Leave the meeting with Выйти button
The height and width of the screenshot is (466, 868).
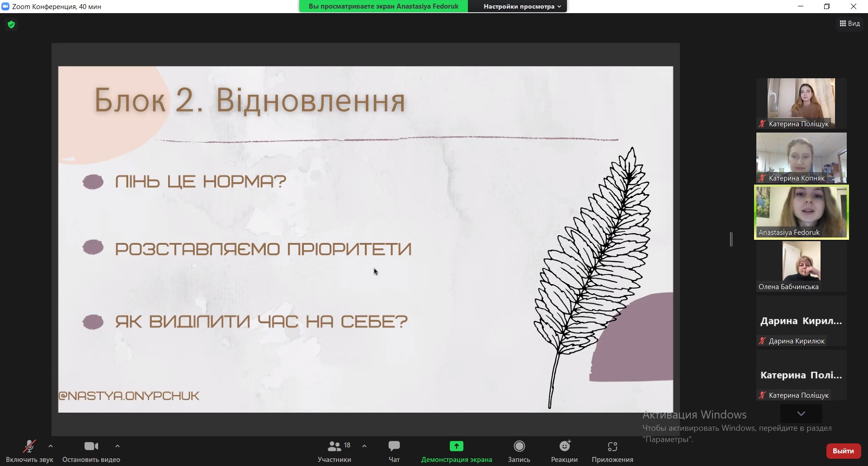843,451
